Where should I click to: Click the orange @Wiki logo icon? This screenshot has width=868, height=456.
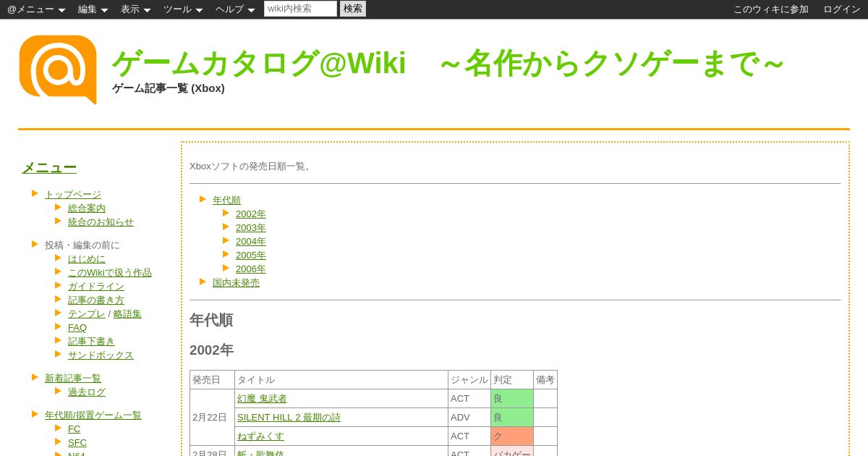tap(58, 69)
